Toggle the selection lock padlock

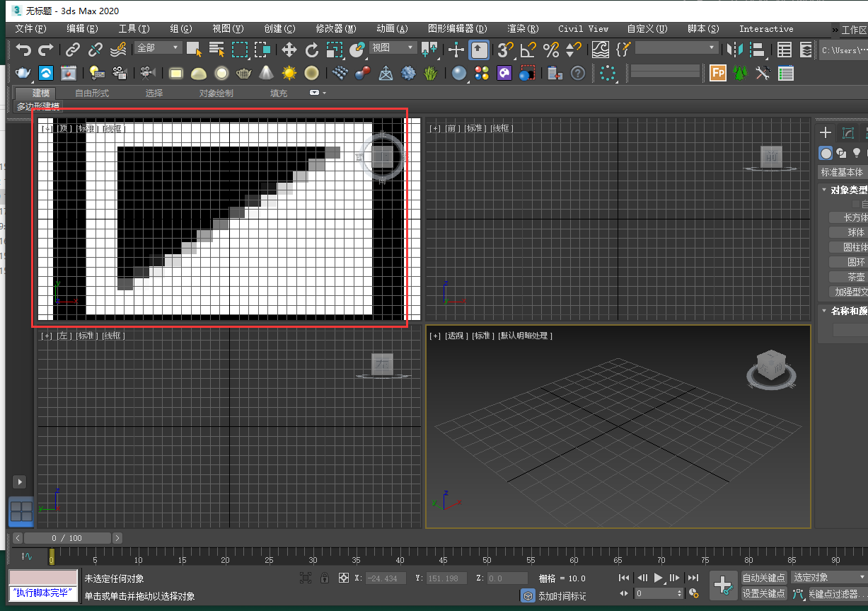coord(325,578)
